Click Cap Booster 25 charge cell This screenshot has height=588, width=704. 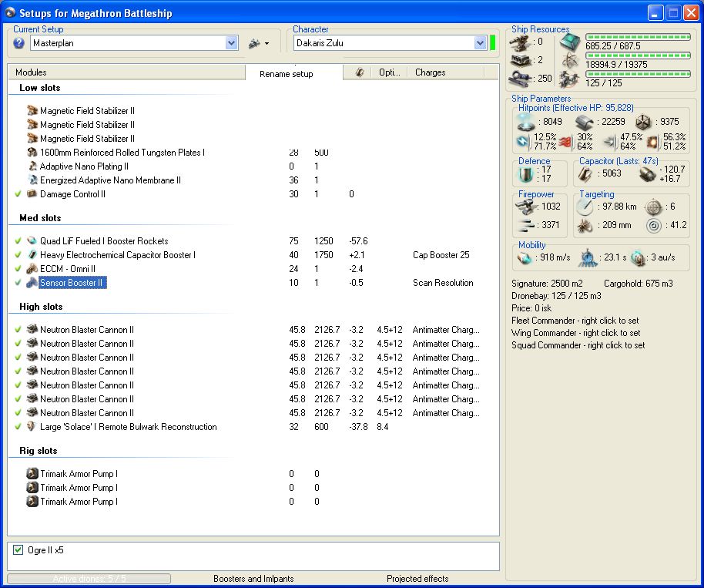(441, 255)
